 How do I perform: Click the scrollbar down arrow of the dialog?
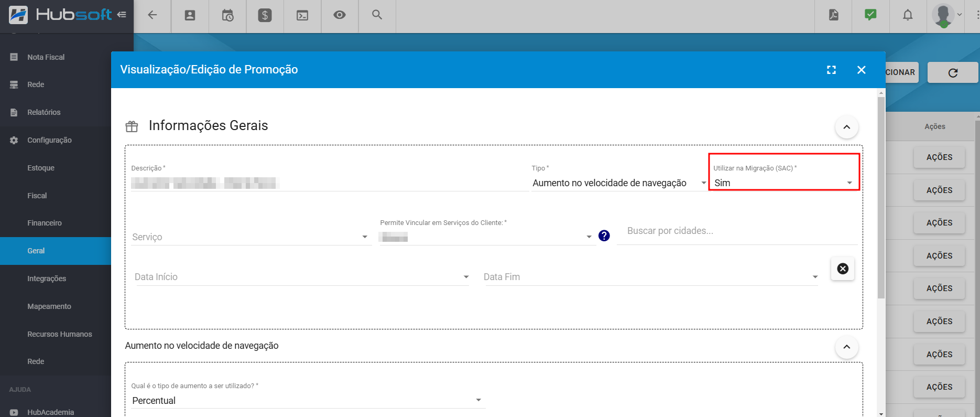[x=881, y=413]
